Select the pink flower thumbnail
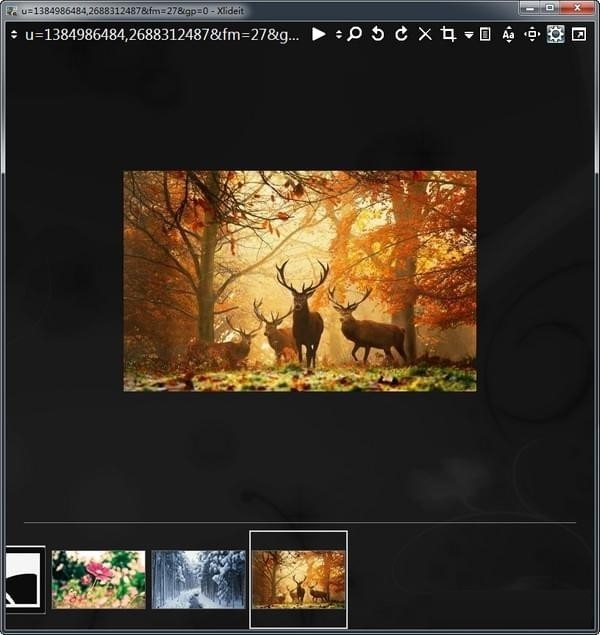Screen dimensions: 600x635 (98, 579)
